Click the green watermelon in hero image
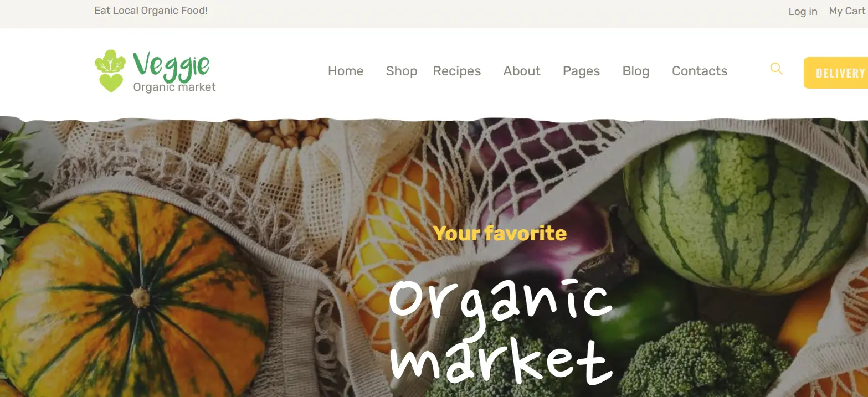The image size is (868, 397). point(745,210)
